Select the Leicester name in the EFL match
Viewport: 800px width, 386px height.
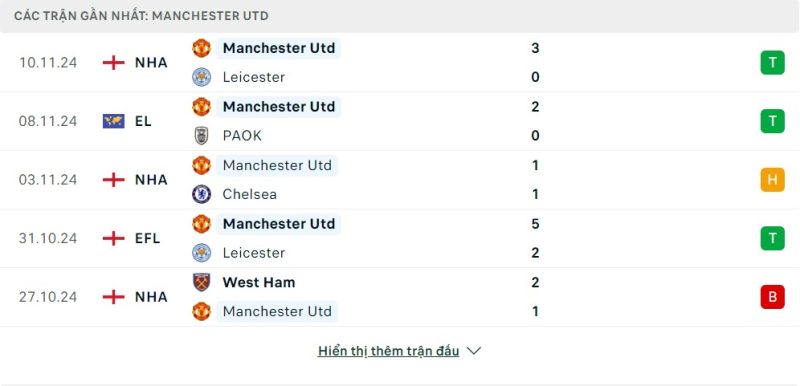[x=254, y=253]
